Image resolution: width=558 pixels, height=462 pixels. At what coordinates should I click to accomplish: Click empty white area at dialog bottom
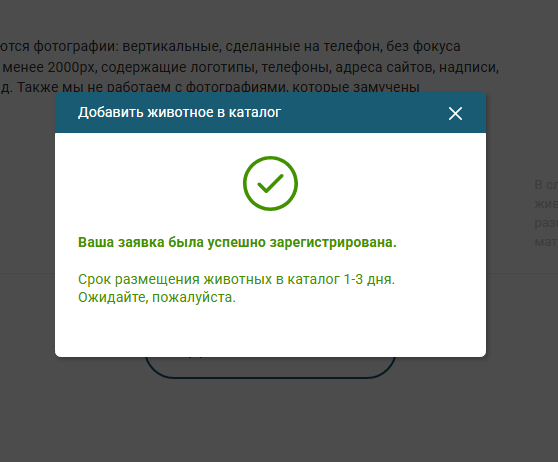tap(270, 333)
